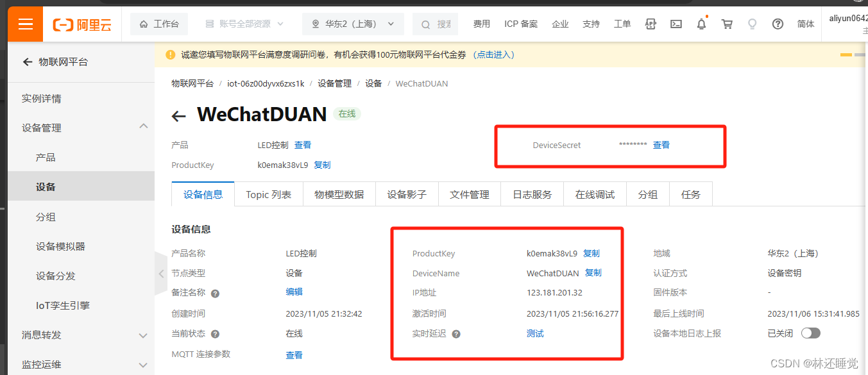This screenshot has width=868, height=375.
Task: Focus the top search box
Action: pyautogui.click(x=436, y=24)
